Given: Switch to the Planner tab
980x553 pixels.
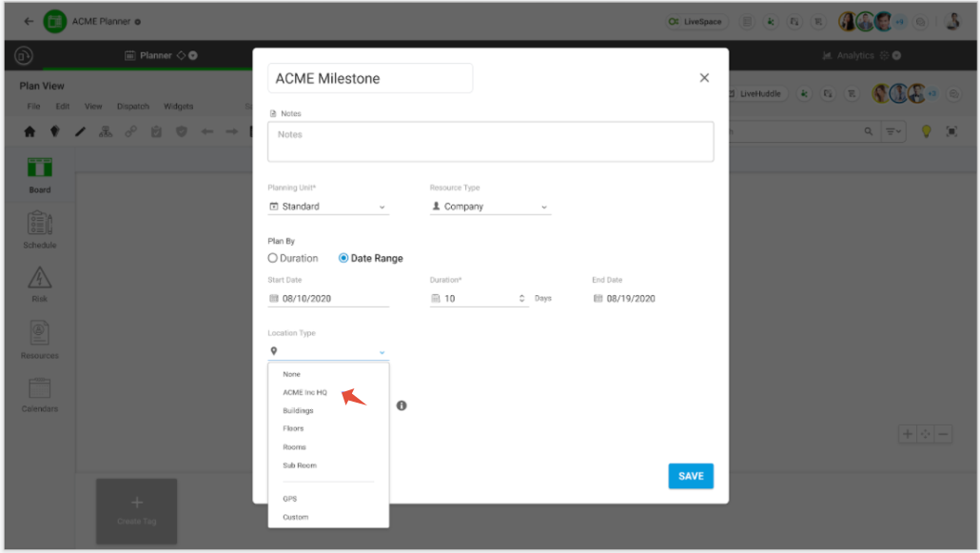Looking at the screenshot, I should [155, 55].
